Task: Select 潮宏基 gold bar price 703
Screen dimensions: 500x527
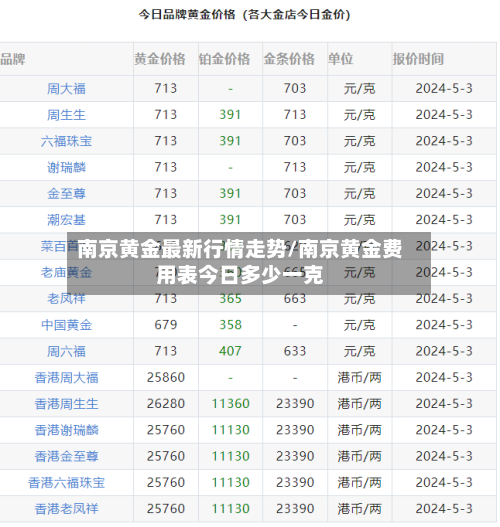Action: [x=295, y=219]
